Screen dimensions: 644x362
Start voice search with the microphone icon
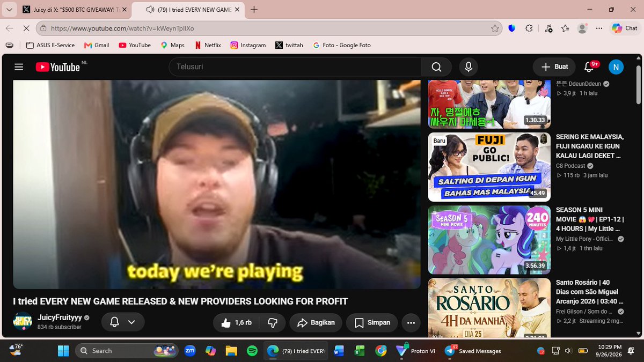point(469,67)
